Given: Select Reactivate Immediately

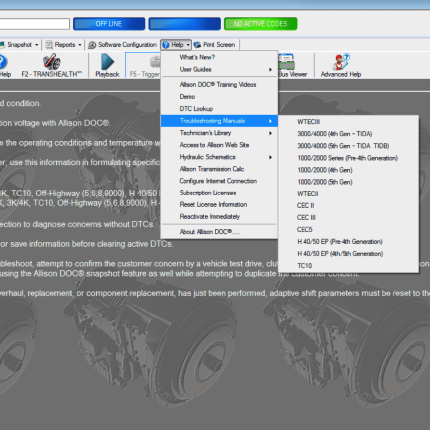Looking at the screenshot, I should click(219, 217).
